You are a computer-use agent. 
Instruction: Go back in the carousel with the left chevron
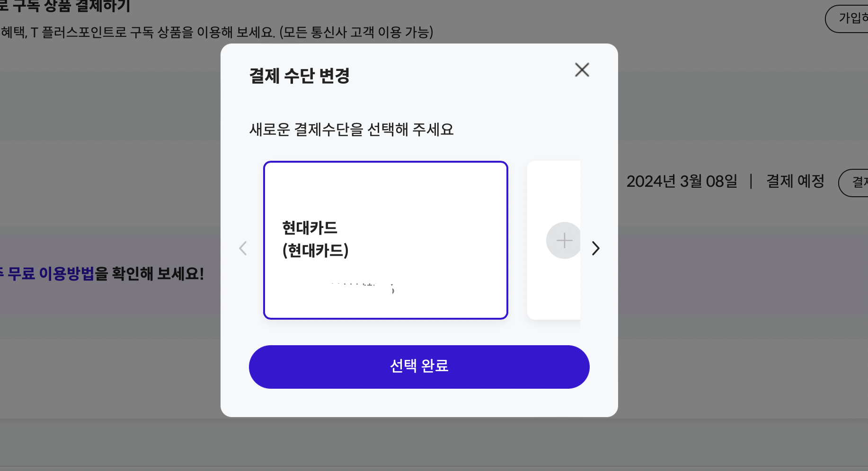[243, 248]
